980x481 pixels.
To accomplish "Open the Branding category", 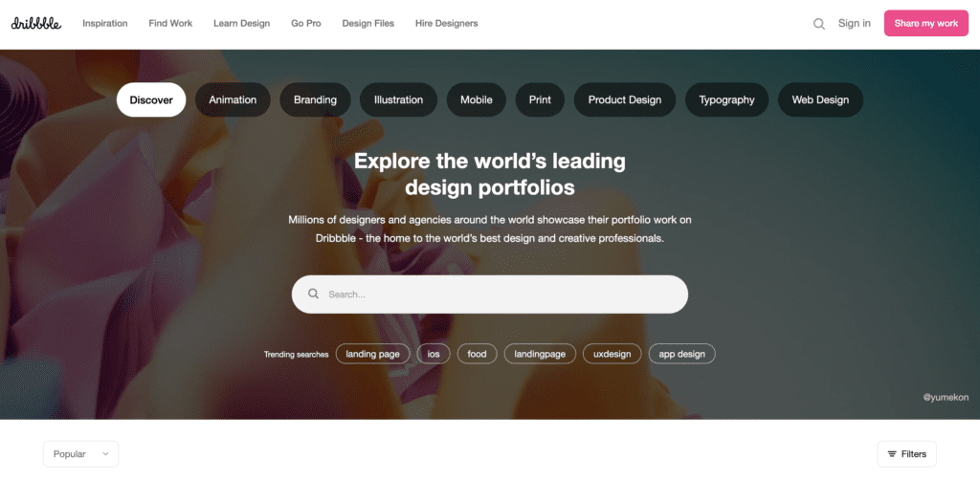I will [315, 100].
